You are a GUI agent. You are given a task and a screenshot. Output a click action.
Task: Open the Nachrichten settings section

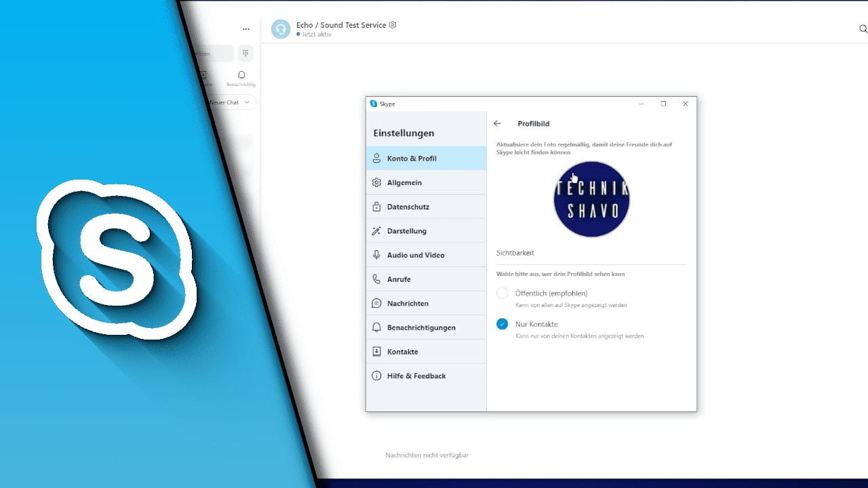(426, 303)
